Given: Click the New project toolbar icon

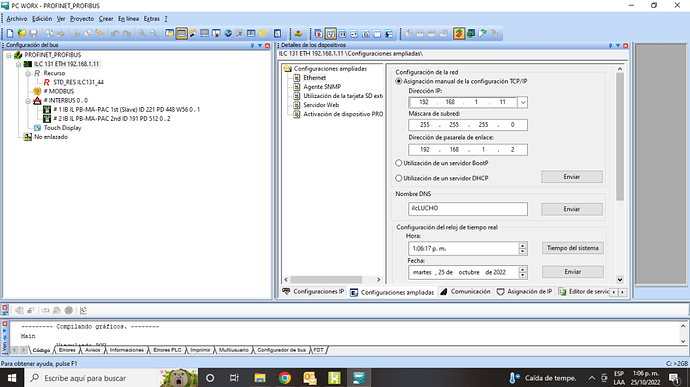Looking at the screenshot, I should (x=10, y=33).
